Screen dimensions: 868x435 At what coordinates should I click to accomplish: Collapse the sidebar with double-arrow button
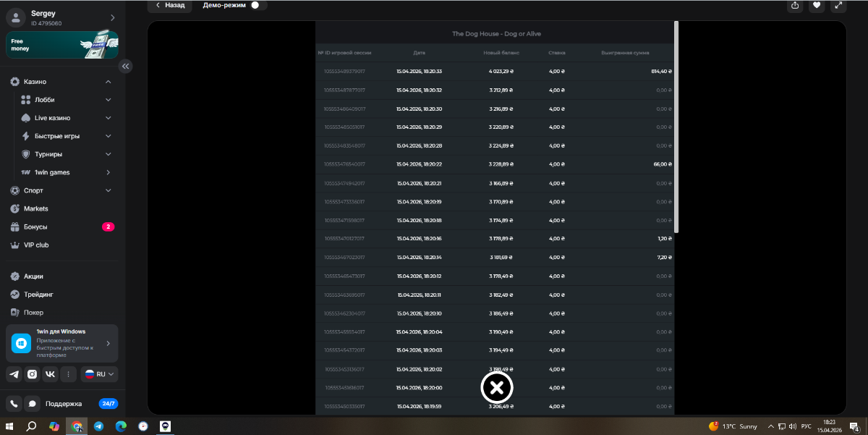point(125,66)
